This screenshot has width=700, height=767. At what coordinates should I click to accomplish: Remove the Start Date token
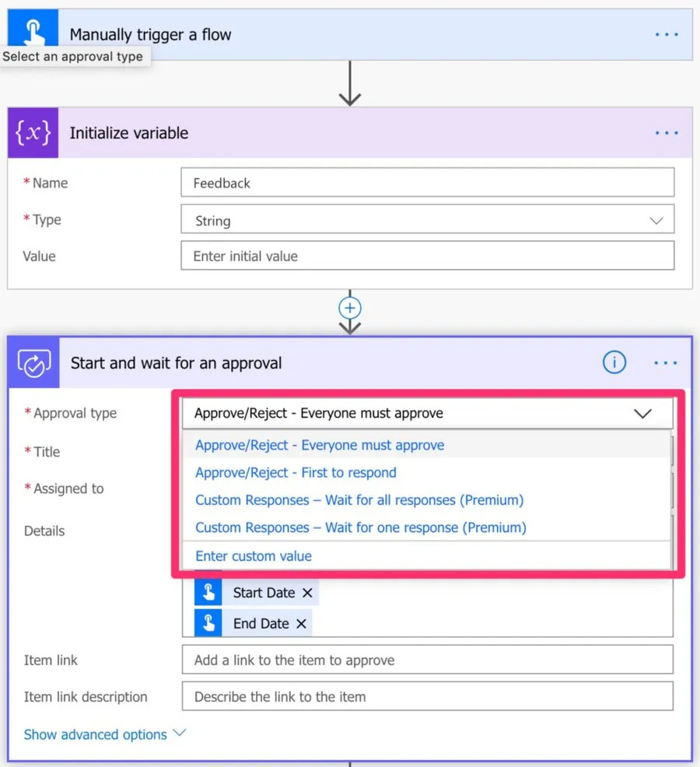click(x=307, y=593)
